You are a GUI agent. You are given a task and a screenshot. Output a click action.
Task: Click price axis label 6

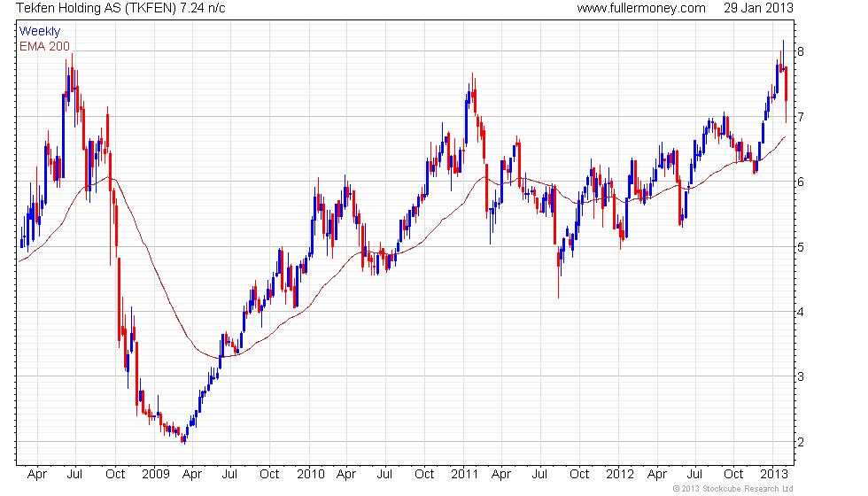click(x=801, y=182)
